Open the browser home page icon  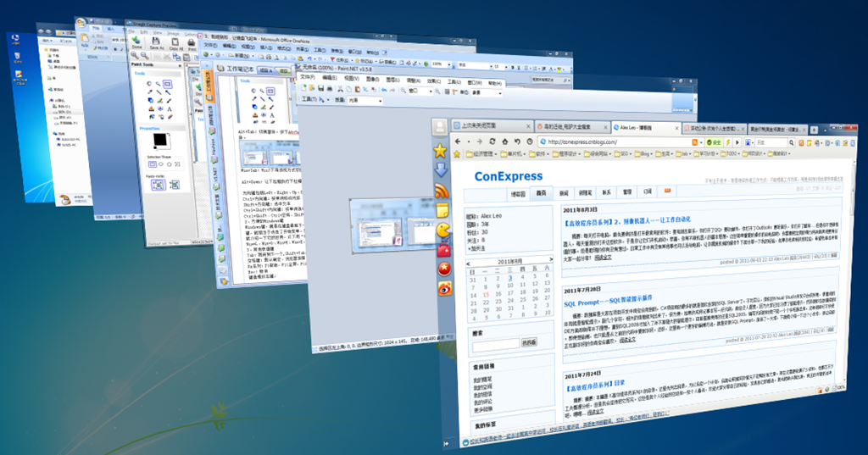505,141
